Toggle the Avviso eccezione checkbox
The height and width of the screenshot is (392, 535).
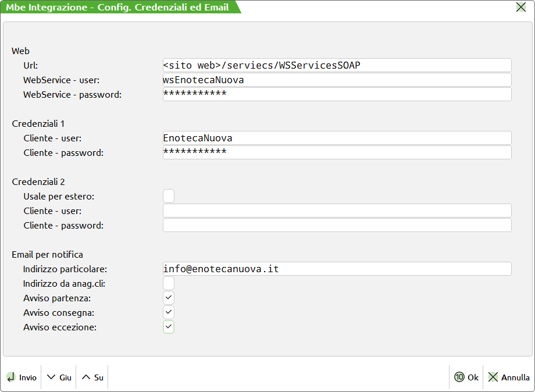click(x=169, y=327)
